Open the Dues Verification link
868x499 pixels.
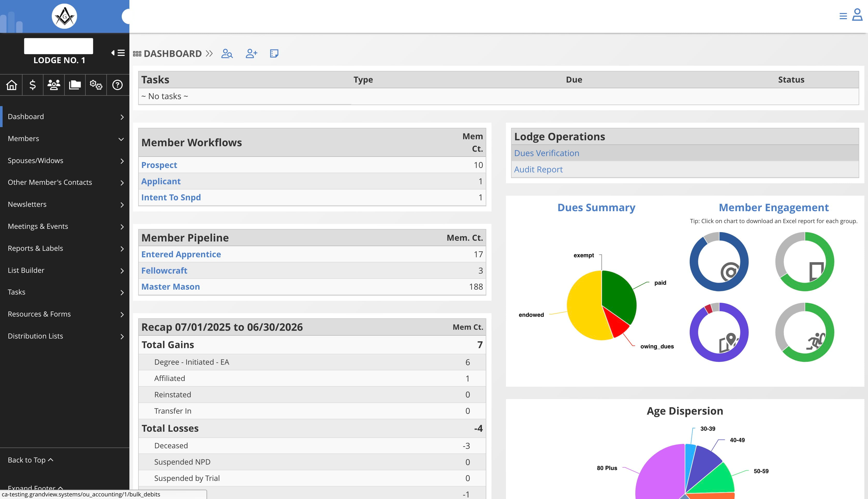(547, 153)
